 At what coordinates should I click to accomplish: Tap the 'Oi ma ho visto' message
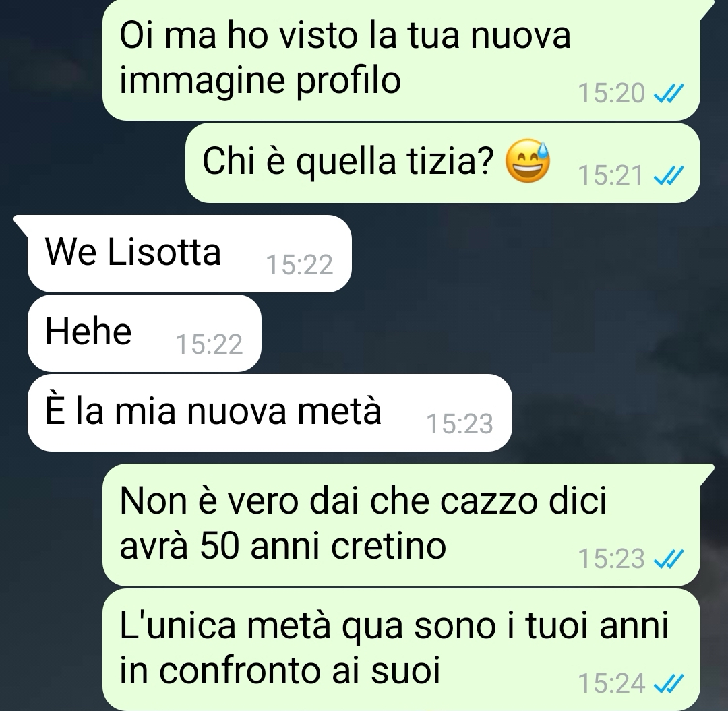401,60
